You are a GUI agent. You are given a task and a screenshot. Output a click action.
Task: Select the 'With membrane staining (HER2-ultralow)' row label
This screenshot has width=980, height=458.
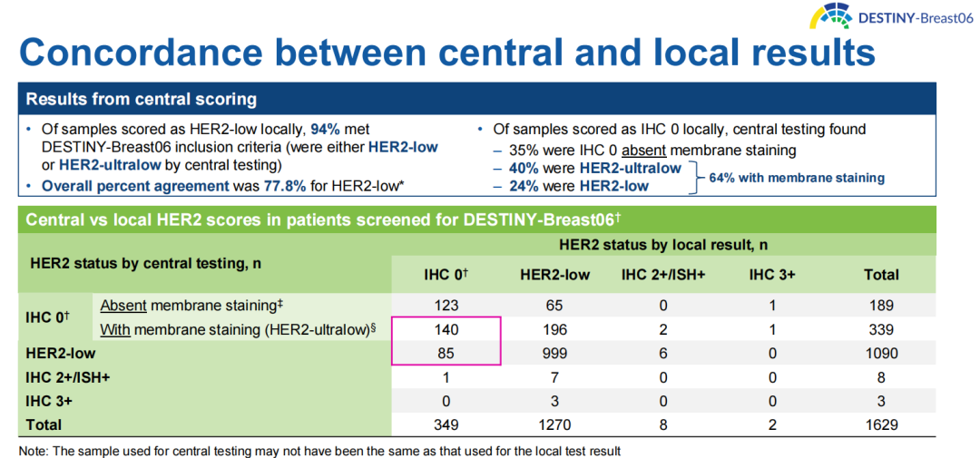[x=238, y=329]
